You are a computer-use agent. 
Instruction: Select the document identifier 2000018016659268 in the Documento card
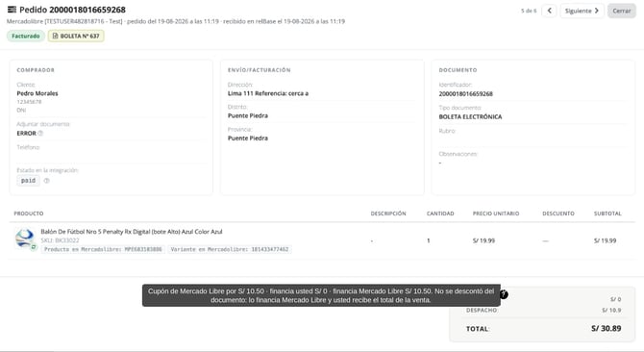pyautogui.click(x=466, y=94)
